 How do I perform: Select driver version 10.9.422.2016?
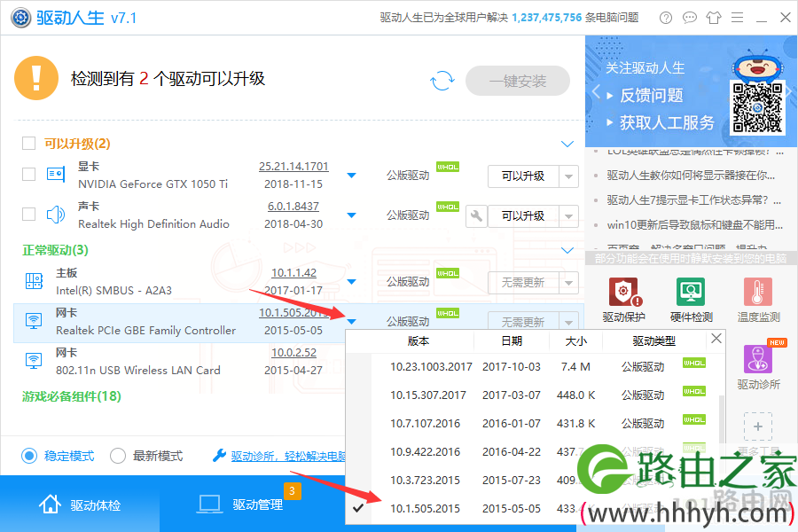tap(425, 452)
